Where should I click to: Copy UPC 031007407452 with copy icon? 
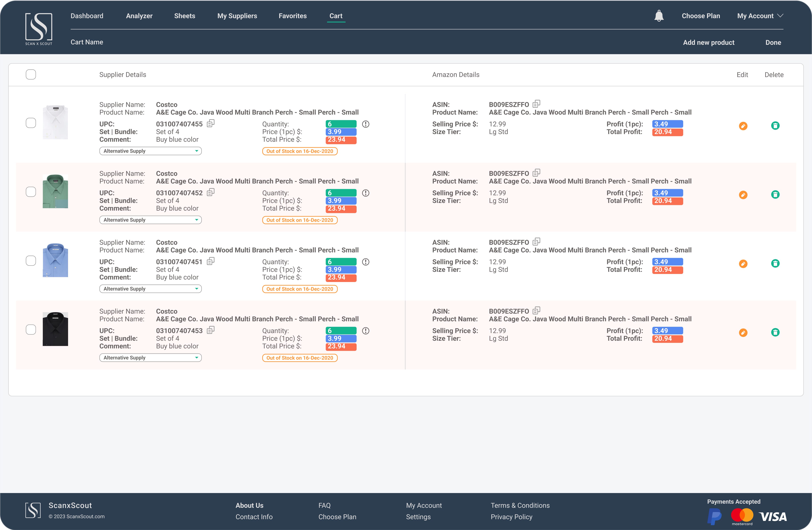[x=210, y=192]
